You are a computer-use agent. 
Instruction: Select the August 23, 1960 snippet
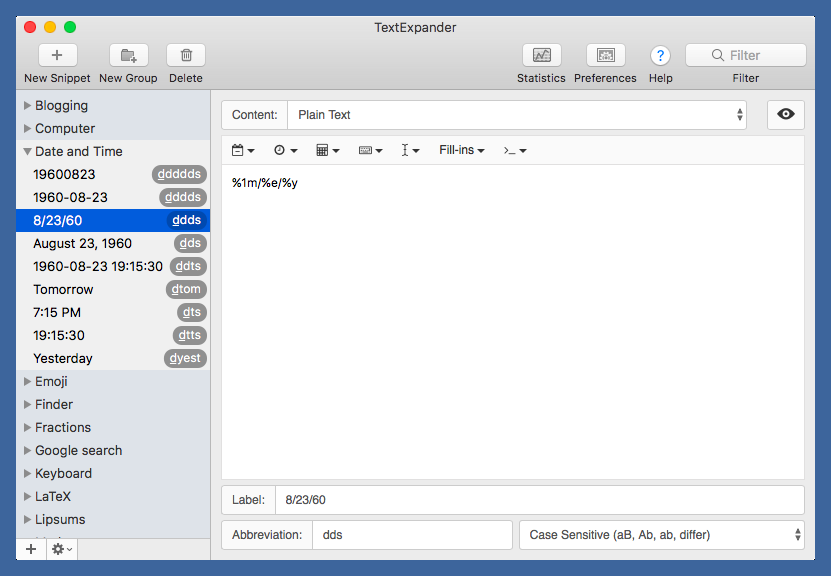[82, 244]
